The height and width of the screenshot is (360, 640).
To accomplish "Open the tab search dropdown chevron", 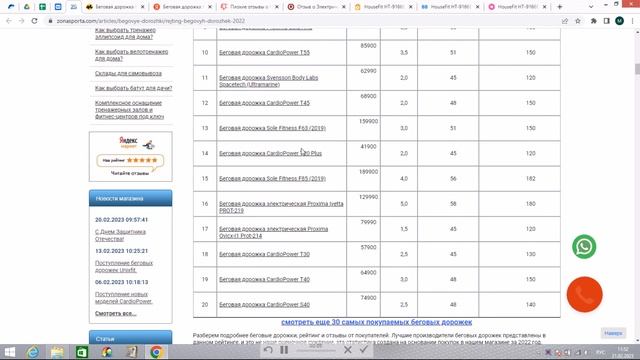I will pos(591,7).
